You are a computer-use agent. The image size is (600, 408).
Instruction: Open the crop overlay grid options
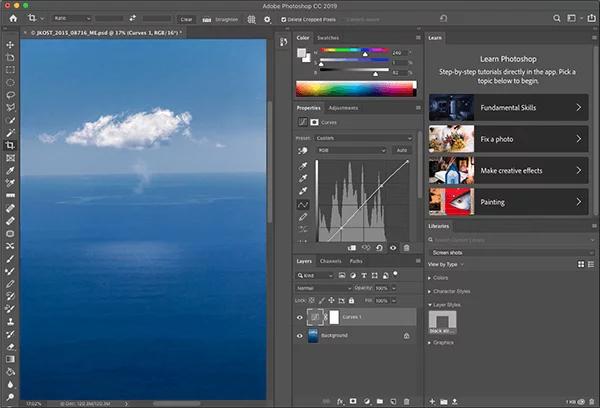[251, 18]
